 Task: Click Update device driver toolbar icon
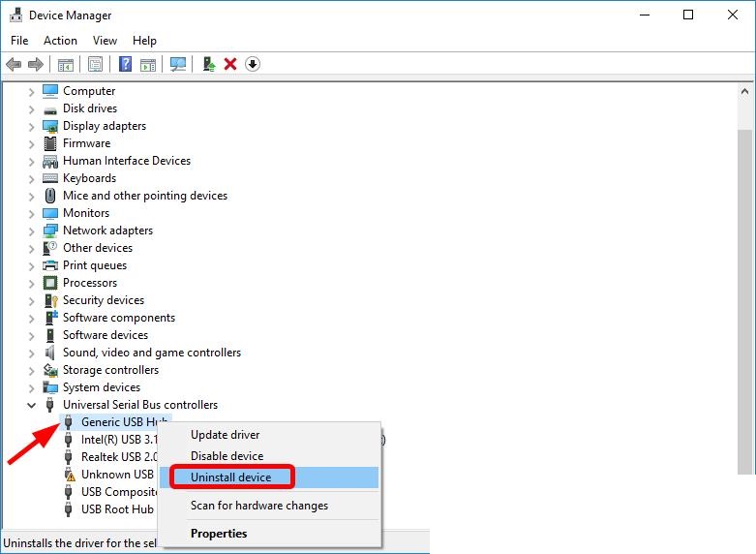coord(209,64)
